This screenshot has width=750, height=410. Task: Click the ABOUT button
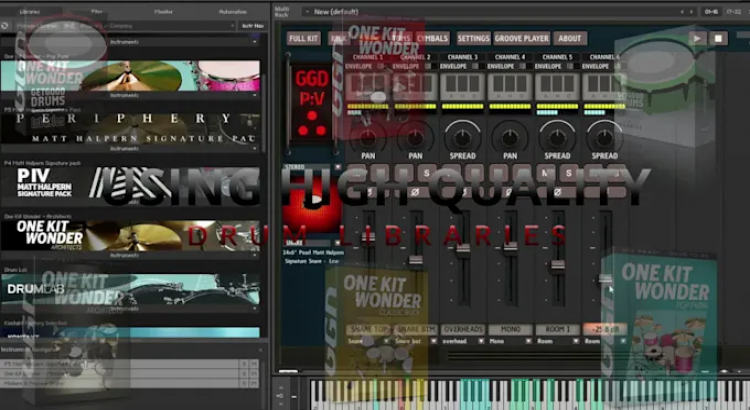(569, 38)
